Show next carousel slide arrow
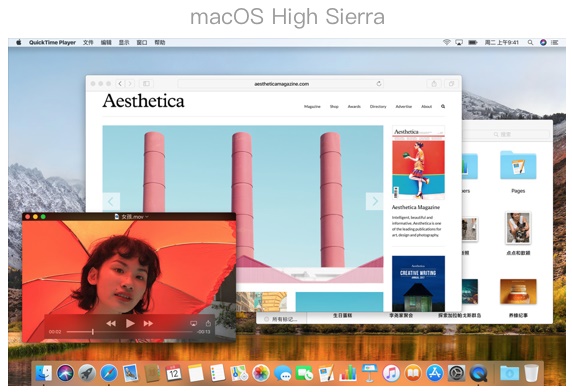 pyautogui.click(x=375, y=201)
